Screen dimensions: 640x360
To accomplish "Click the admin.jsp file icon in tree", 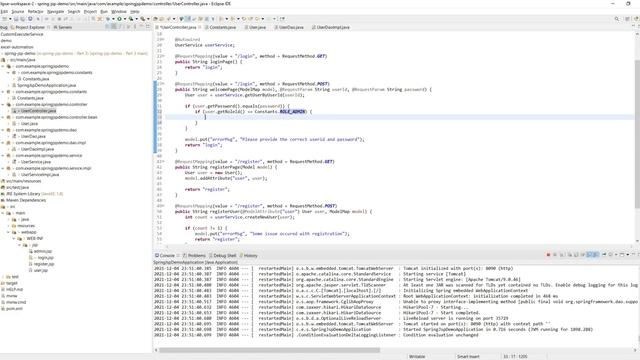I will point(31,251).
